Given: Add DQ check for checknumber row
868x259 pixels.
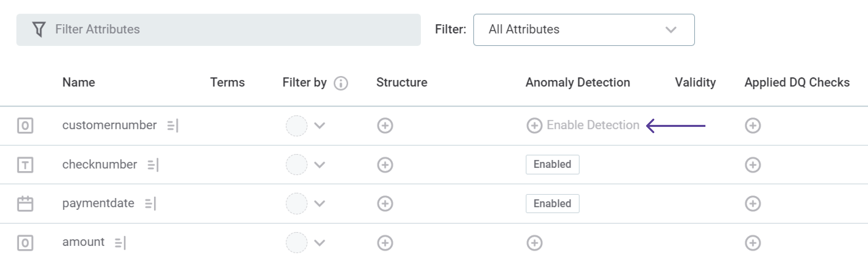Looking at the screenshot, I should (752, 165).
